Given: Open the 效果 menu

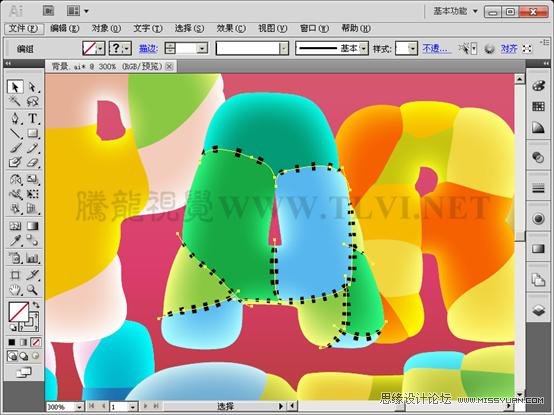Looking at the screenshot, I should point(231,28).
